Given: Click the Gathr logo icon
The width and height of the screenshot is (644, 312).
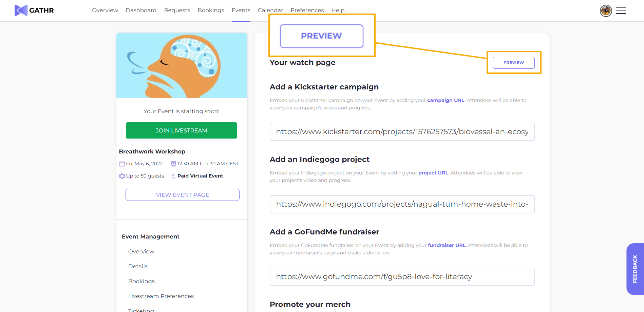Looking at the screenshot, I should pos(21,11).
